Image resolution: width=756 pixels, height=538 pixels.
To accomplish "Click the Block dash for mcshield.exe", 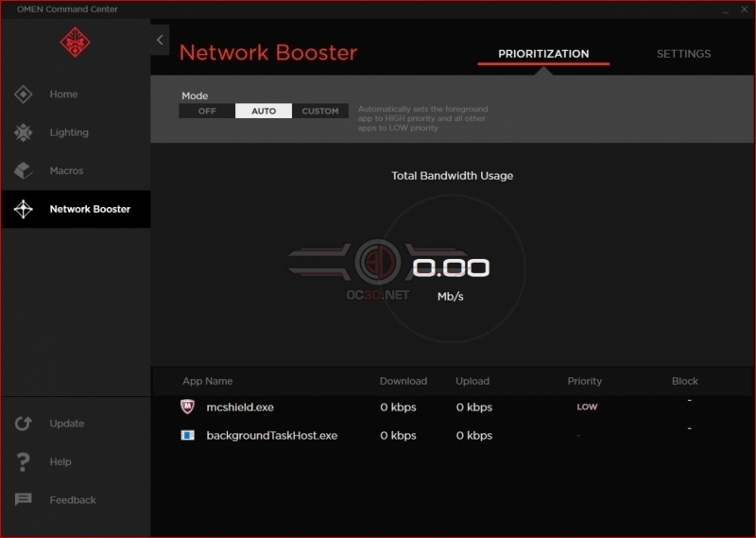I will tap(690, 400).
